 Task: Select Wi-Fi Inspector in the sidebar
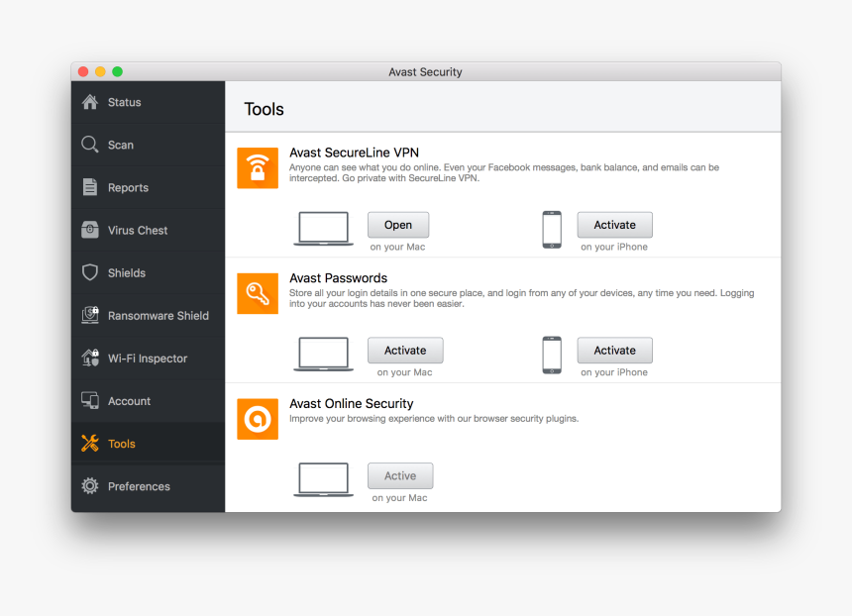[148, 358]
